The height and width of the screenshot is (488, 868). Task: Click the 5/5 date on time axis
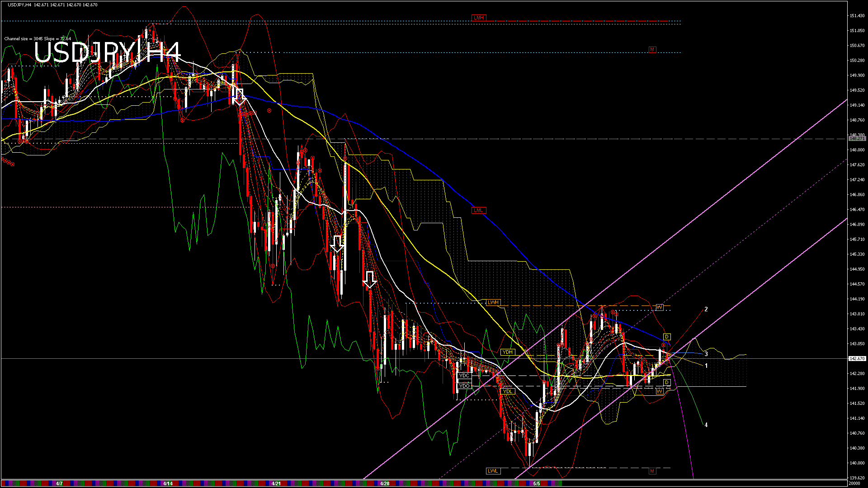(x=537, y=483)
